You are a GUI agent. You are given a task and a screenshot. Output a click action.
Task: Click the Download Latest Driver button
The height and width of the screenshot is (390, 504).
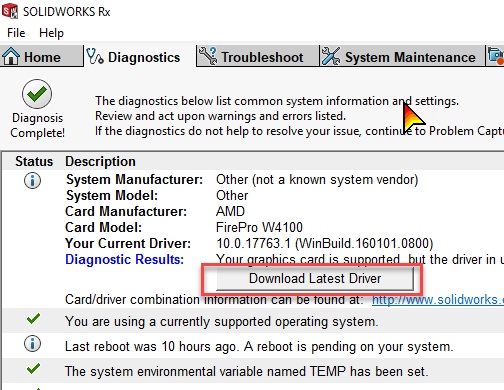tap(315, 279)
